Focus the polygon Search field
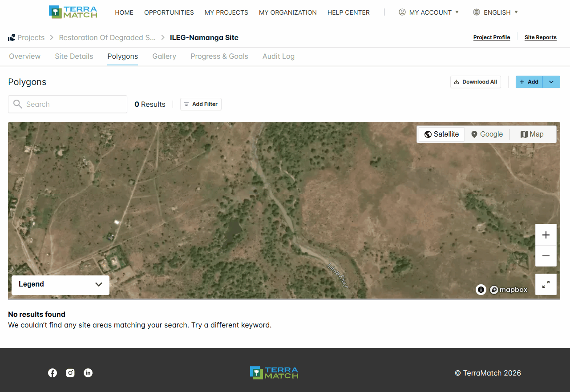Viewport: 570px width, 392px height. coord(68,104)
